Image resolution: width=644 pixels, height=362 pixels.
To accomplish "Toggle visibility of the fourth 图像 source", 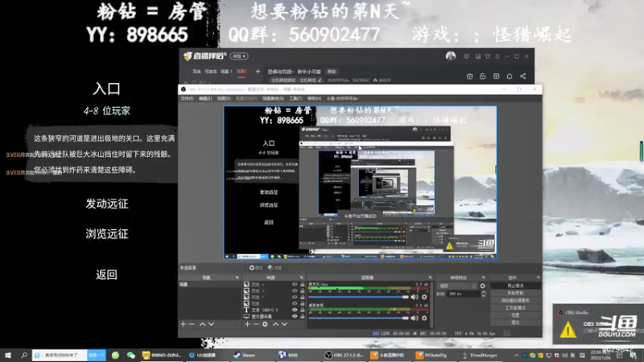I will 295,304.
